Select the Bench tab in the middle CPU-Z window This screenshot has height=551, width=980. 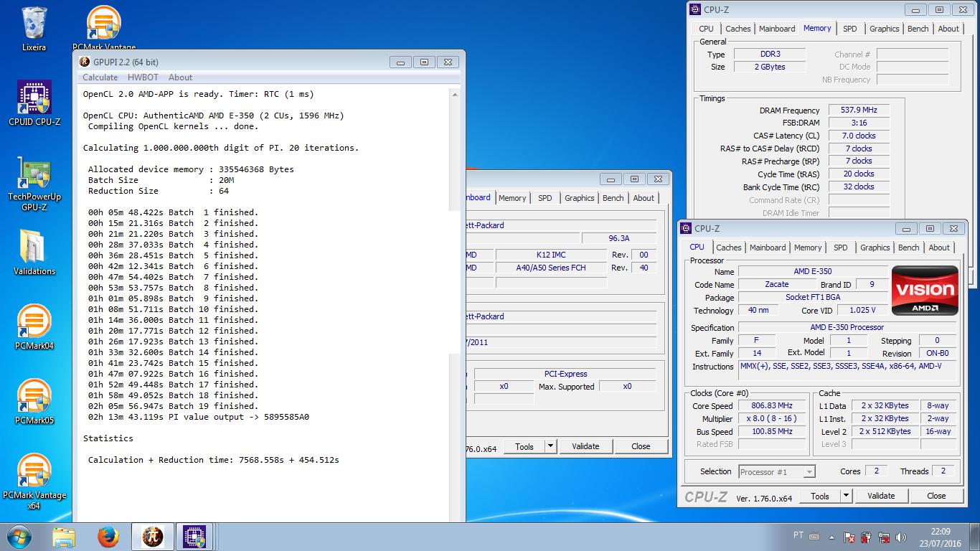coord(613,198)
